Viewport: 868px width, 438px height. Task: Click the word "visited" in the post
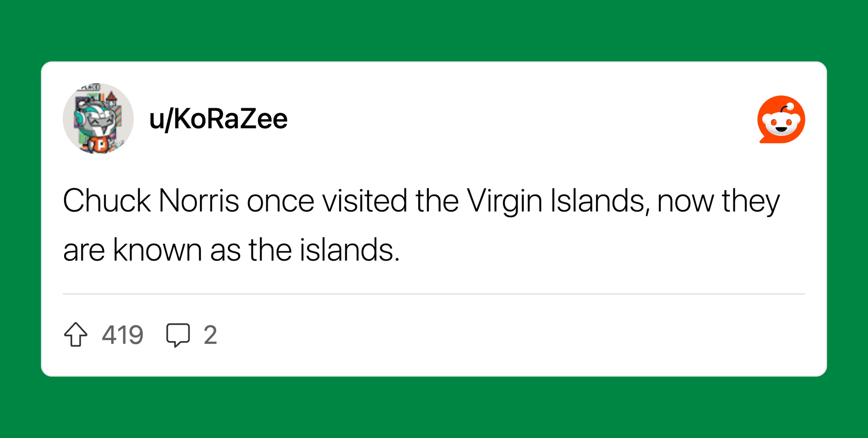tap(364, 201)
